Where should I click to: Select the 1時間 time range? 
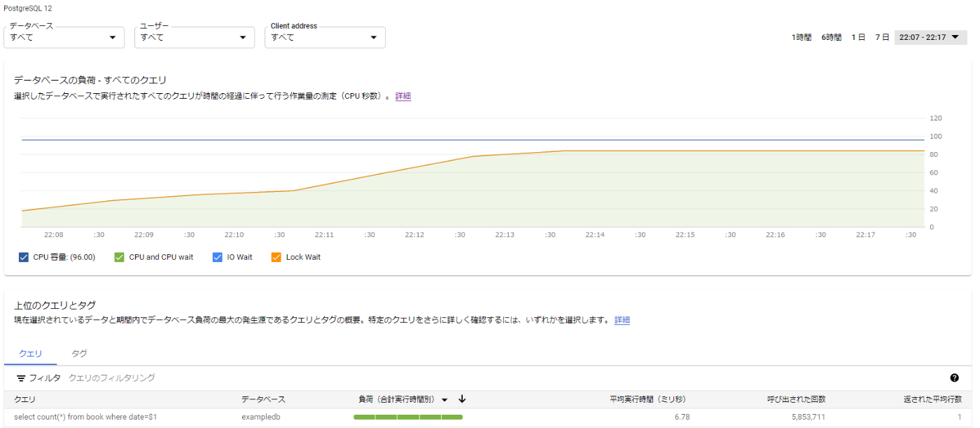pos(802,37)
